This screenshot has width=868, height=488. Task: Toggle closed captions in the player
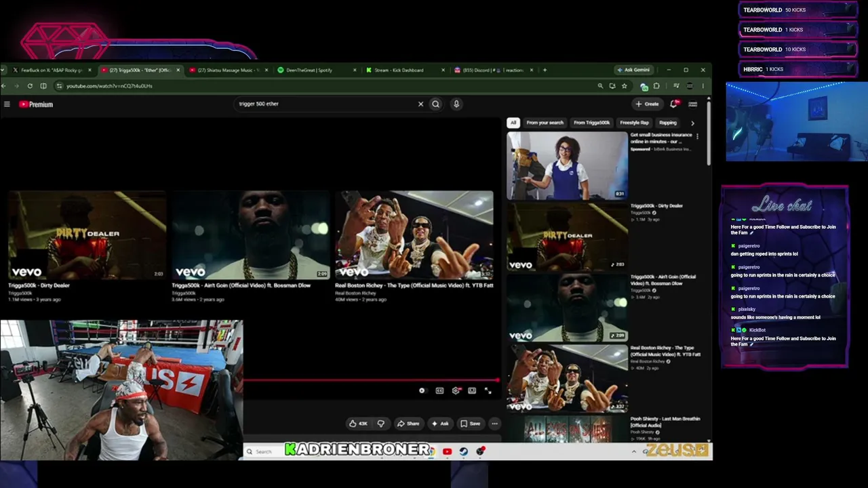point(439,391)
